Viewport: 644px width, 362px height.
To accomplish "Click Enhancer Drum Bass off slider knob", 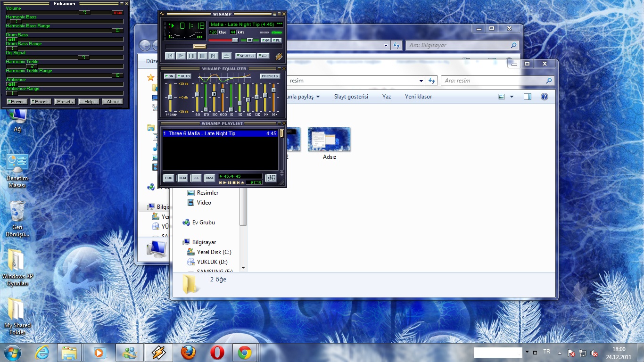I will coord(11,39).
